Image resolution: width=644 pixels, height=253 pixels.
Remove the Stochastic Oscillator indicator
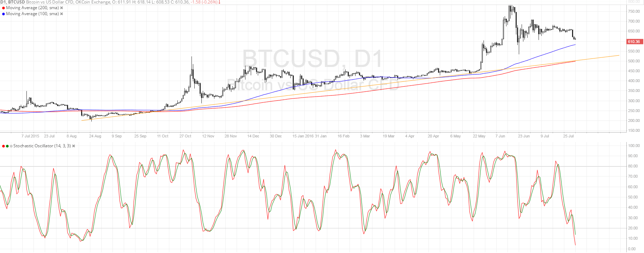pyautogui.click(x=74, y=146)
